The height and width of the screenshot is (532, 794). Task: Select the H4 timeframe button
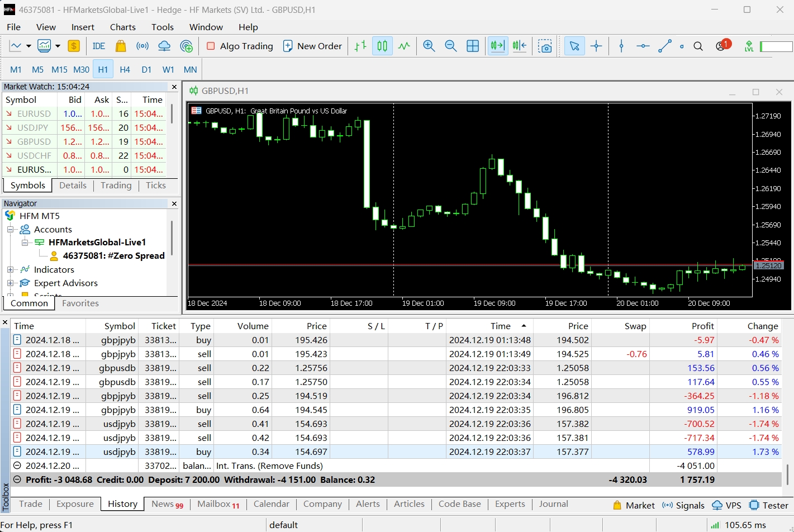click(125, 70)
